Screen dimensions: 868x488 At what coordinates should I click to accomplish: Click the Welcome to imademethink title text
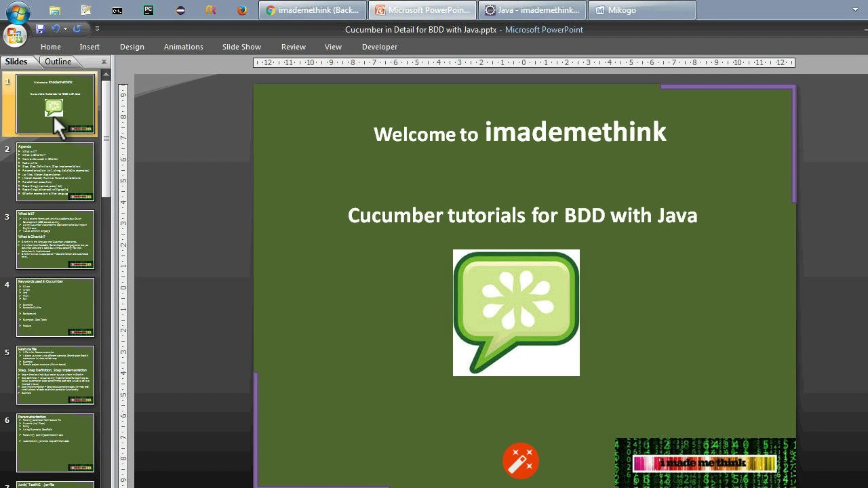tap(520, 132)
